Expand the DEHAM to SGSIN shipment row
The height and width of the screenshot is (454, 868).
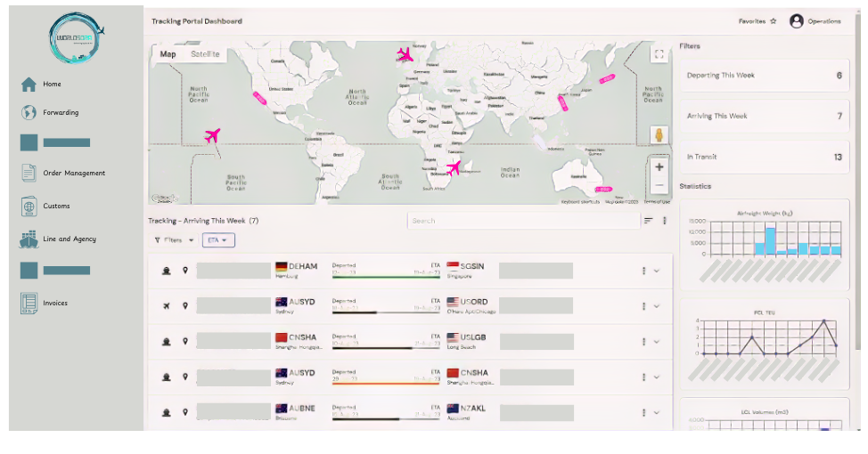(657, 272)
